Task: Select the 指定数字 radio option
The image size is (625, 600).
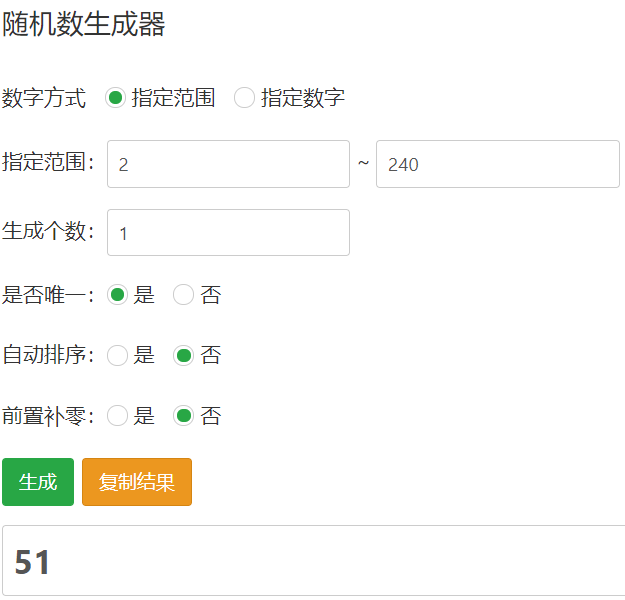Action: point(244,98)
